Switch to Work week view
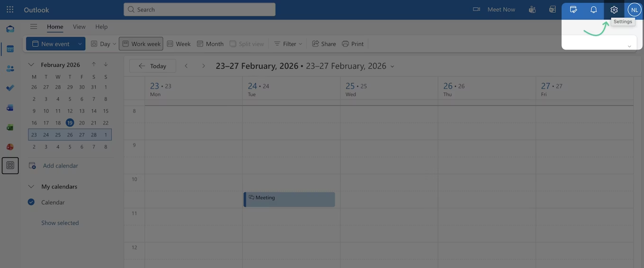This screenshot has height=268, width=644. tap(141, 44)
